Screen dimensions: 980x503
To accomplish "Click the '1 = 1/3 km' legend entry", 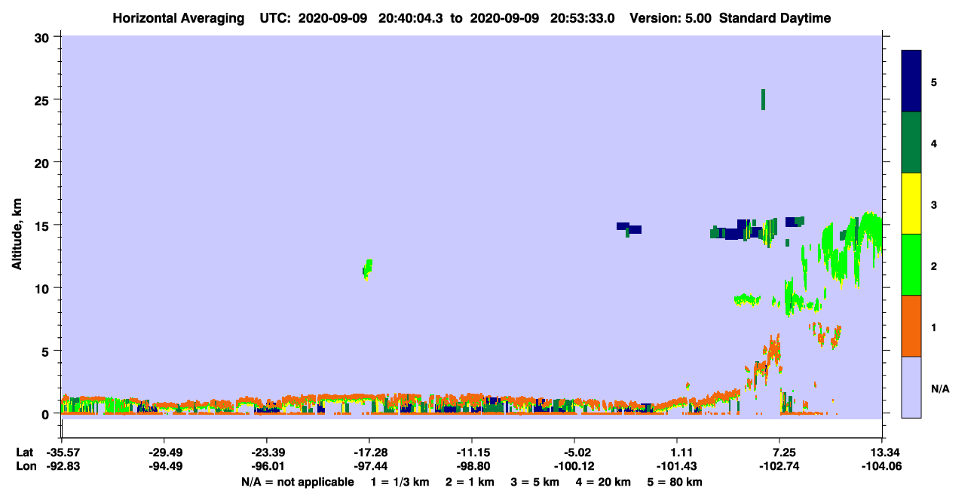I will pyautogui.click(x=399, y=482).
